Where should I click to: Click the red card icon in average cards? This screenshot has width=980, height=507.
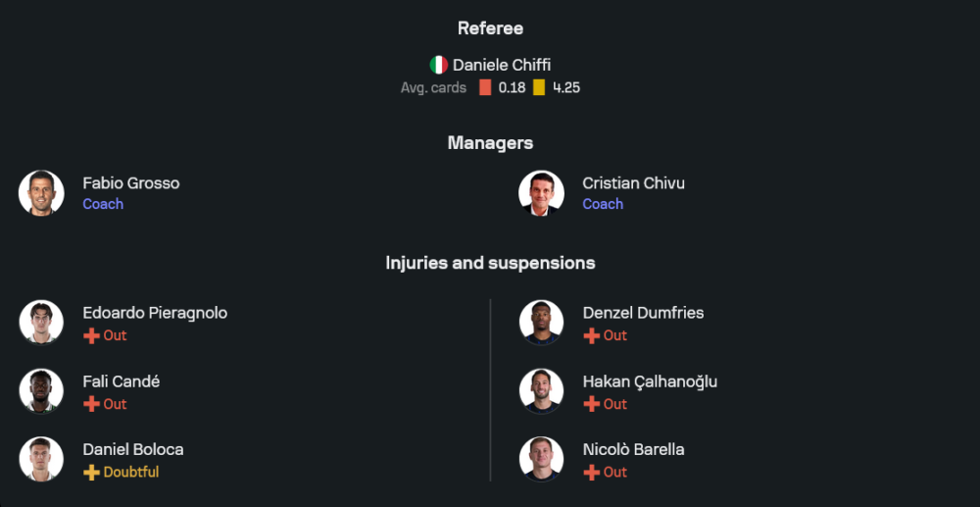click(x=485, y=87)
